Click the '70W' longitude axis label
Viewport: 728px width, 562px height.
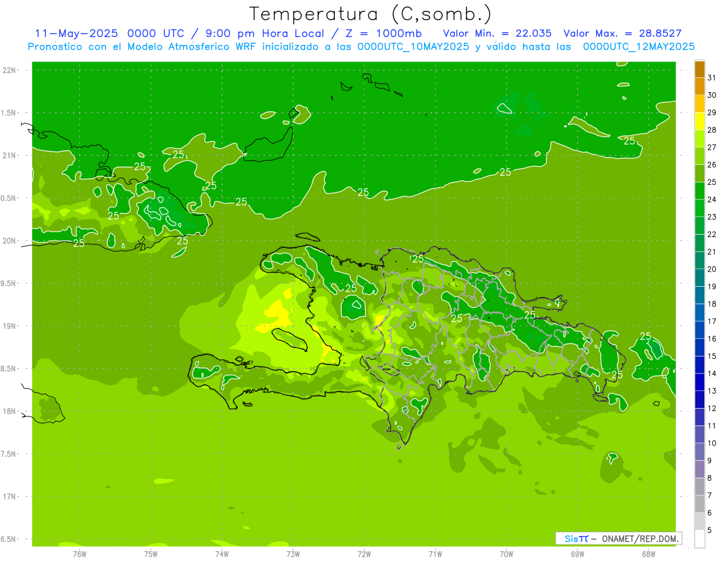click(x=507, y=554)
